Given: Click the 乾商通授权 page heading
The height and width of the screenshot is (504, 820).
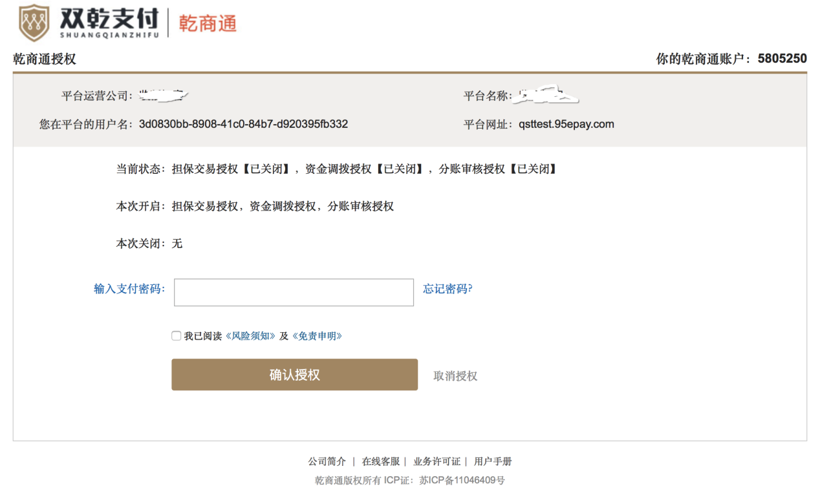Looking at the screenshot, I should (45, 59).
